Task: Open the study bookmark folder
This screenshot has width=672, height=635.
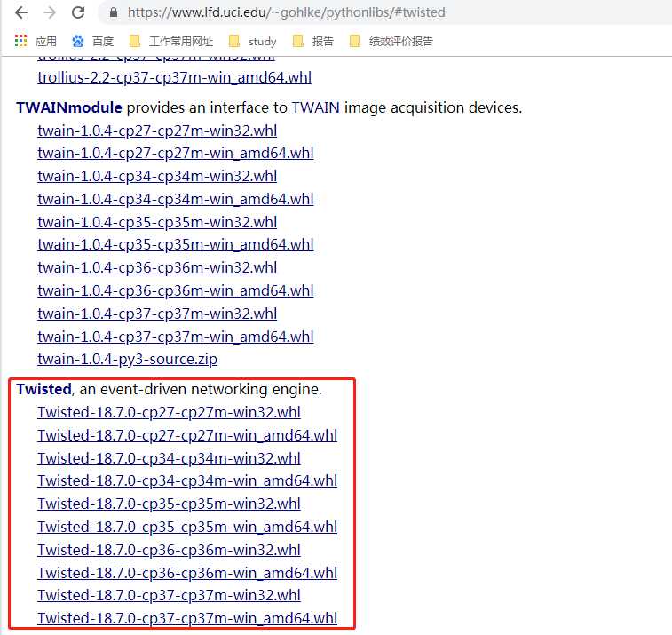Action: coord(253,41)
